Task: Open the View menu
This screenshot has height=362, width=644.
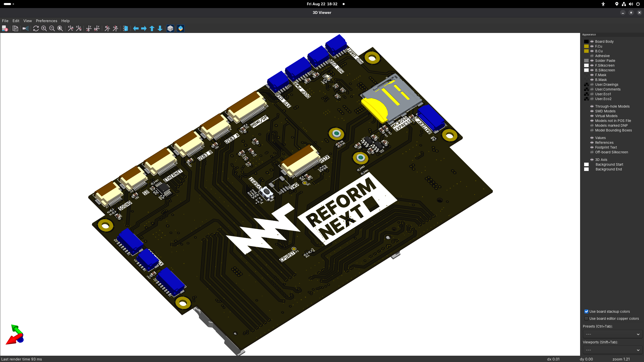Action: coord(28,21)
